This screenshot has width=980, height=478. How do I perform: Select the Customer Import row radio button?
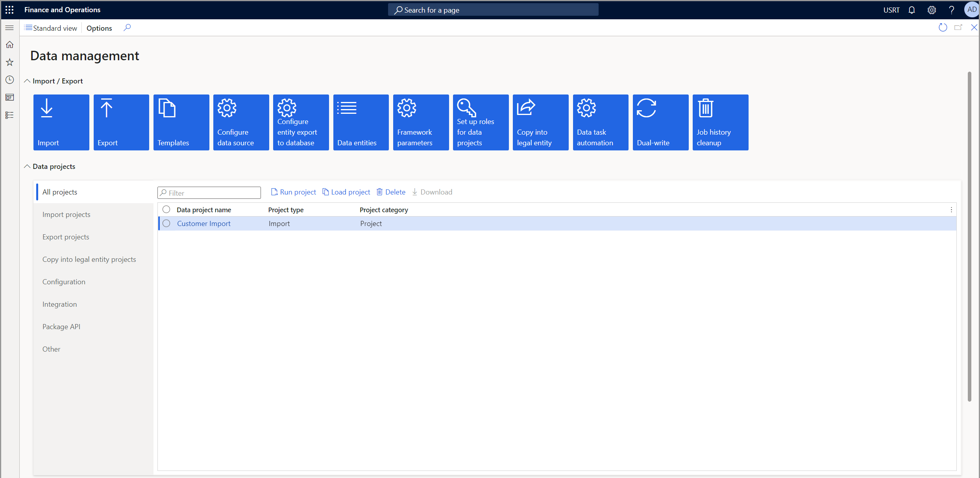click(x=166, y=224)
